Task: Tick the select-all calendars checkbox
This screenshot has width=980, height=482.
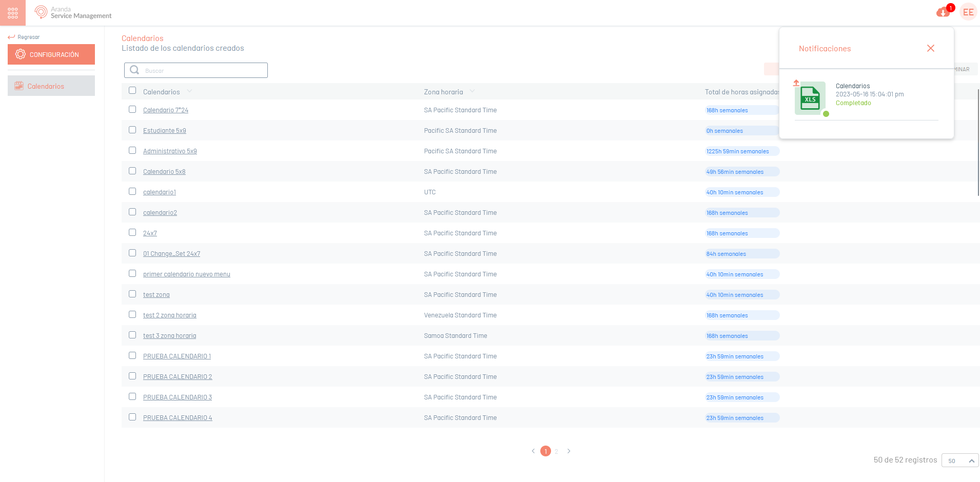Action: (132, 91)
